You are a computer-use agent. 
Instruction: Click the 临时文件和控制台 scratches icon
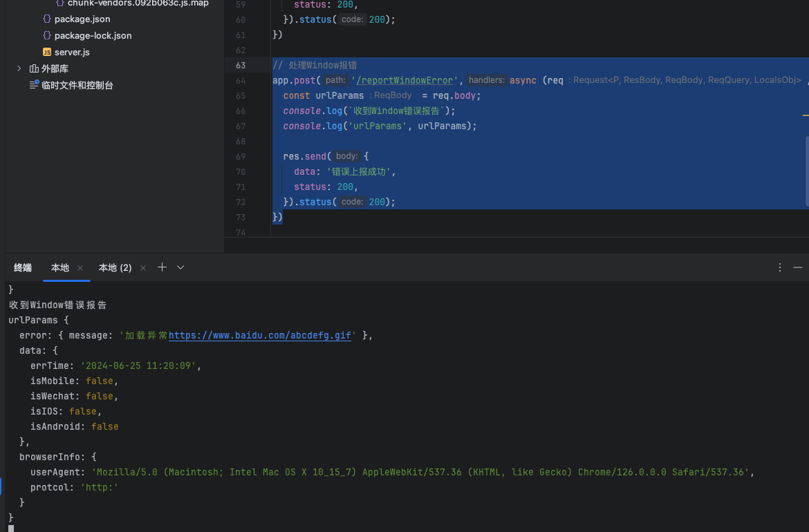point(34,85)
